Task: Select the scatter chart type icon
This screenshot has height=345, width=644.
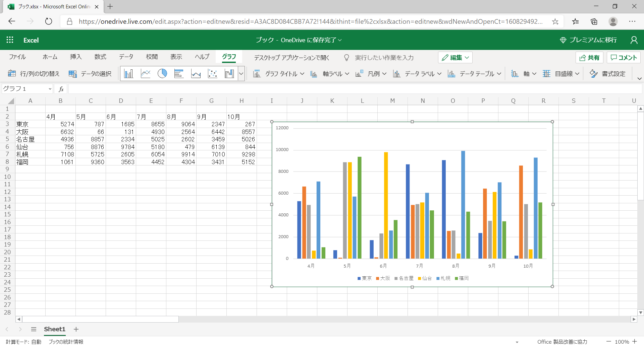Action: pos(213,73)
